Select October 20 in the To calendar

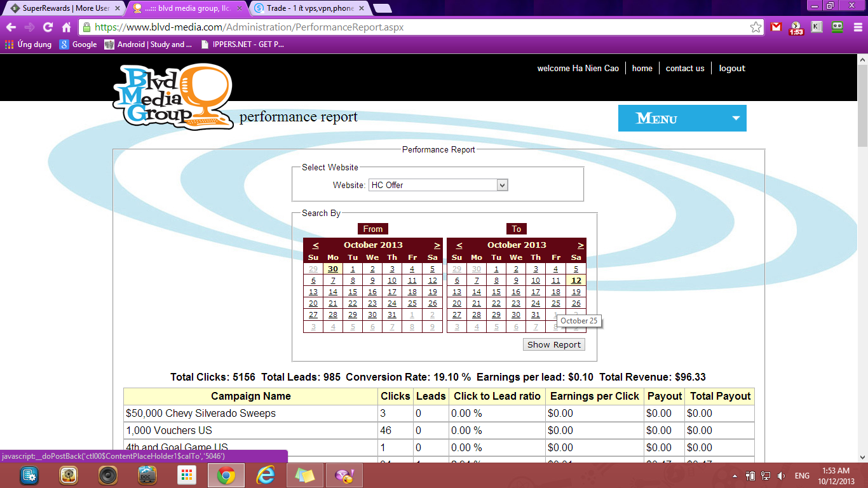tap(457, 303)
